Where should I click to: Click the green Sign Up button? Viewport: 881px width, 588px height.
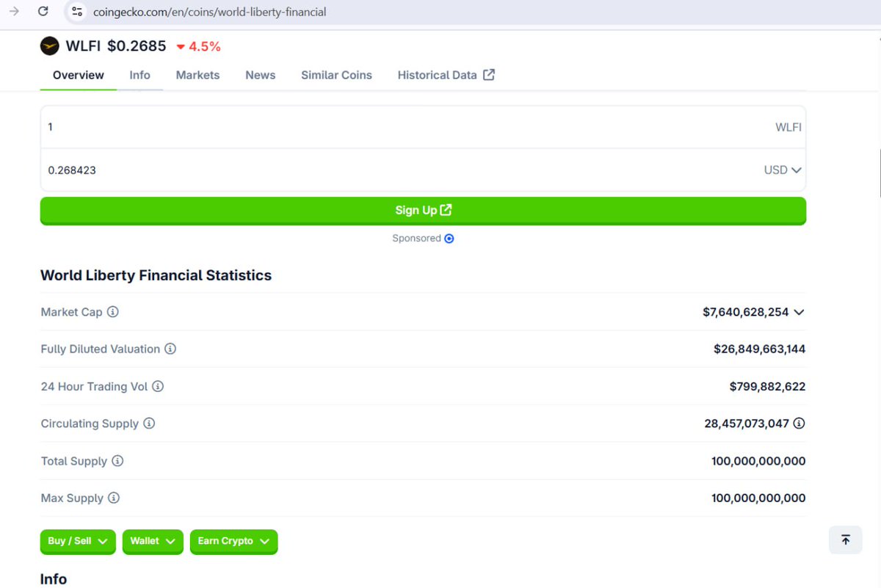click(x=423, y=211)
